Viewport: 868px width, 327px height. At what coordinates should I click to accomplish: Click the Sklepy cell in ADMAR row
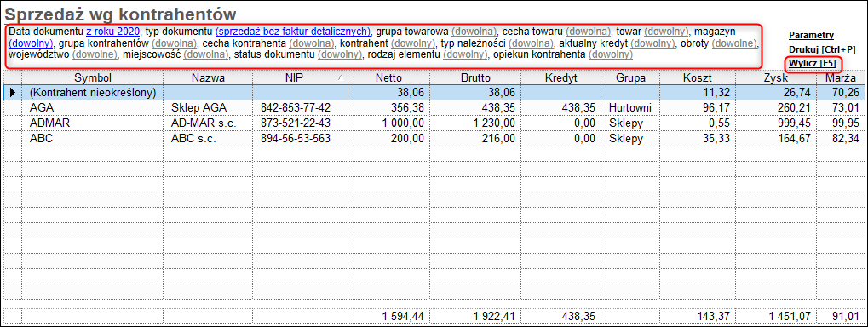[x=630, y=123]
